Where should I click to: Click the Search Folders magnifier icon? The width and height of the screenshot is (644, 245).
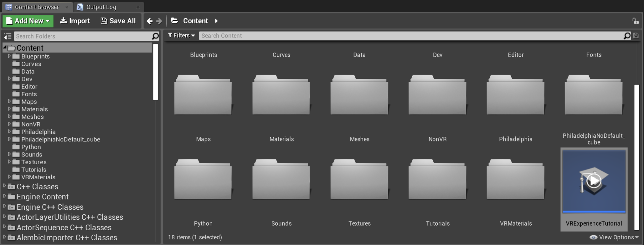point(155,36)
